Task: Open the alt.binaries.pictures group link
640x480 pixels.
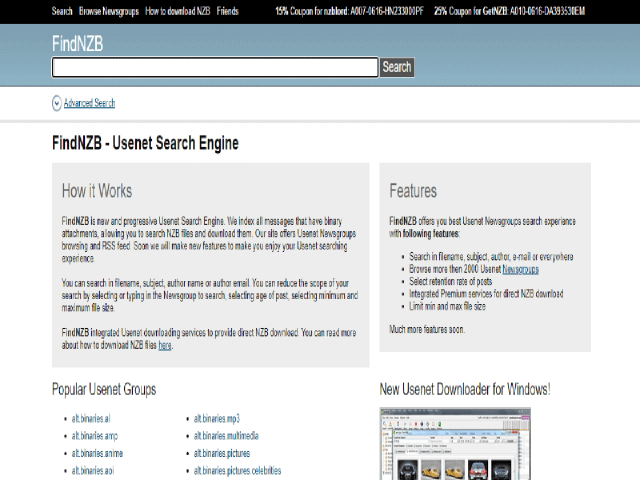Action: 222,453
